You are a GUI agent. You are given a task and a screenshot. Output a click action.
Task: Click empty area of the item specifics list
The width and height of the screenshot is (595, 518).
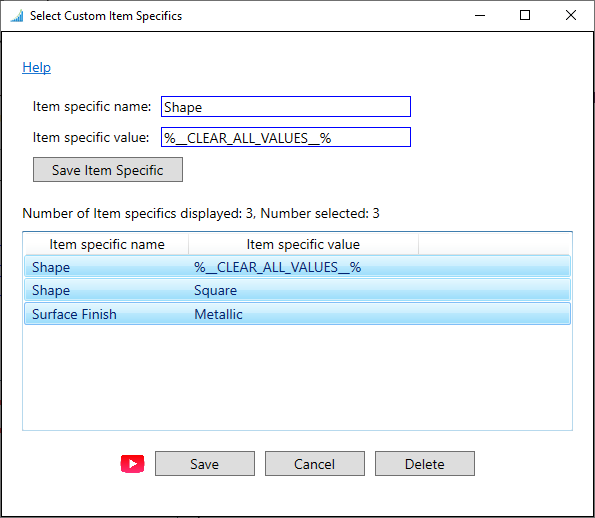298,377
